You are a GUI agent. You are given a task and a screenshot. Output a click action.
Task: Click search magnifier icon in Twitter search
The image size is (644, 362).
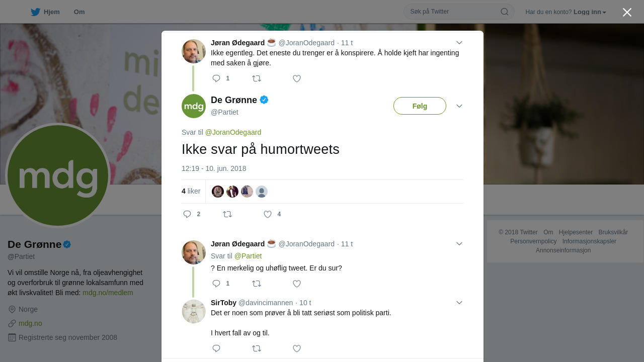505,12
